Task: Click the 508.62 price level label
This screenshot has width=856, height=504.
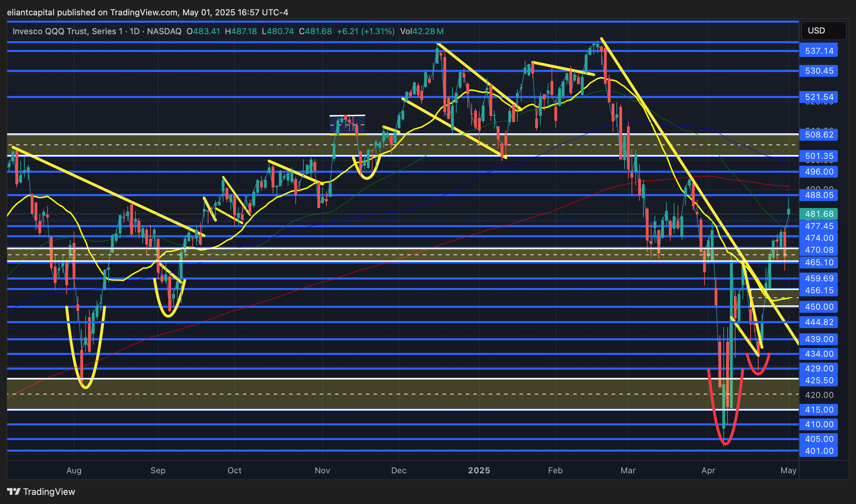Action: coord(819,135)
